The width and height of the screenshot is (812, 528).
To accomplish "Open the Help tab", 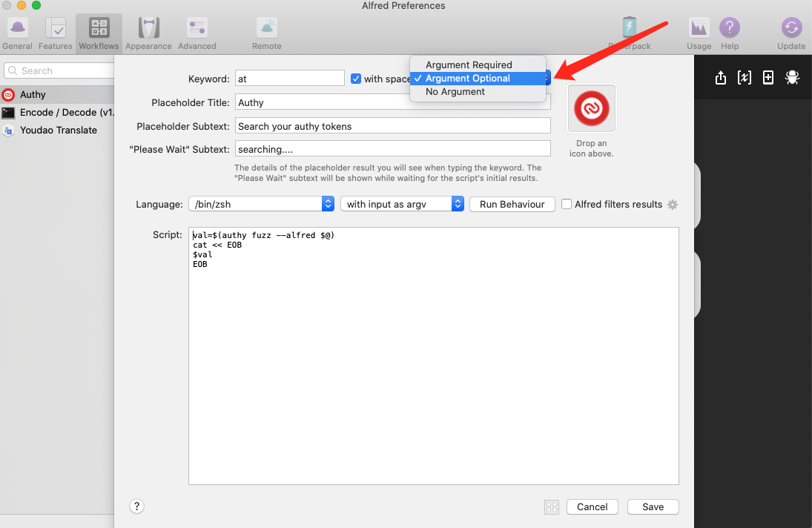I will point(730,33).
